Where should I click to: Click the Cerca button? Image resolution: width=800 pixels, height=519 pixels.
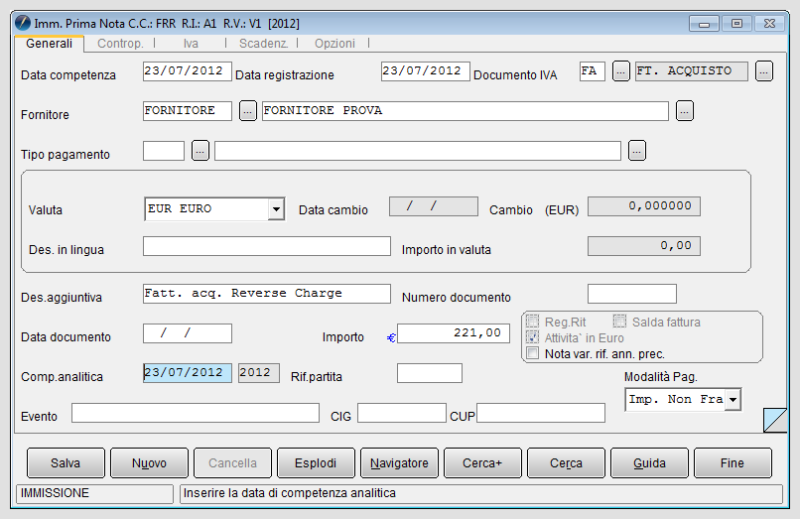click(x=566, y=463)
